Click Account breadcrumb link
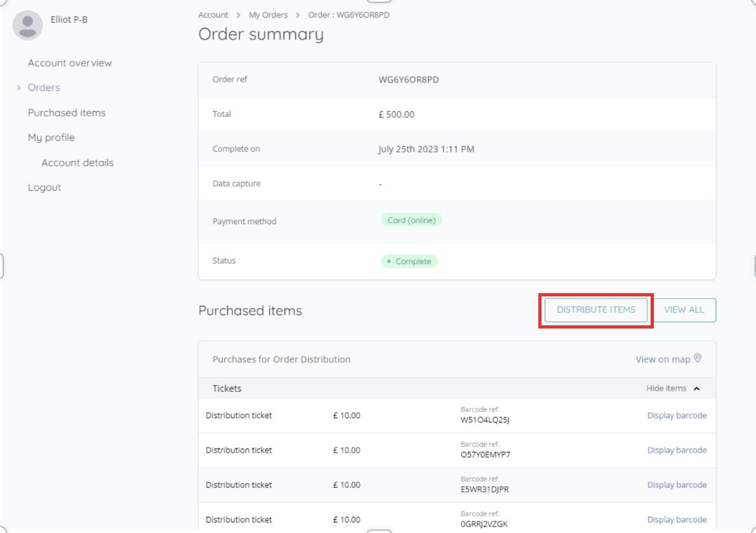This screenshot has width=756, height=533. (213, 15)
